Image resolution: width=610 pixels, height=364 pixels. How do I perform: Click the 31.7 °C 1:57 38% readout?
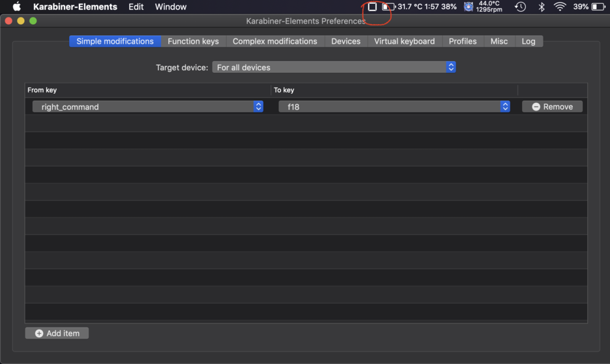click(x=427, y=7)
